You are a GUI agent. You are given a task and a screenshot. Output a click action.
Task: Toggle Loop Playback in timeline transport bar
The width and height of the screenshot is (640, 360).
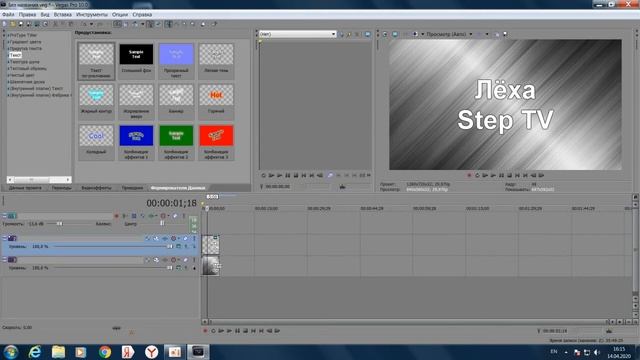[213, 331]
